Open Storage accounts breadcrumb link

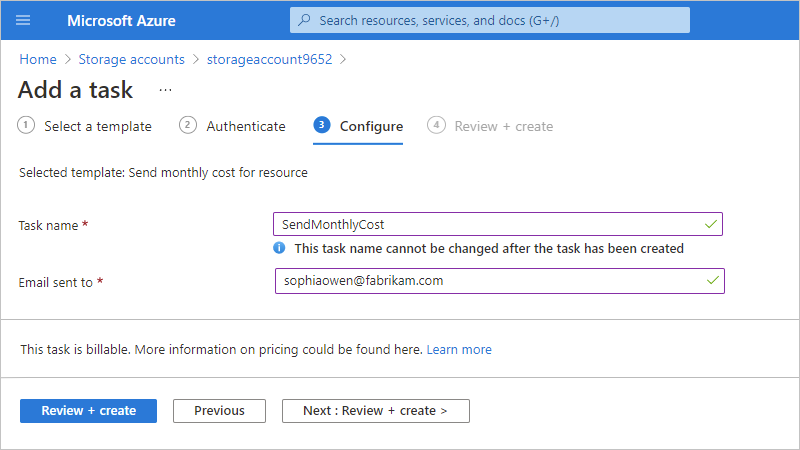[x=132, y=59]
